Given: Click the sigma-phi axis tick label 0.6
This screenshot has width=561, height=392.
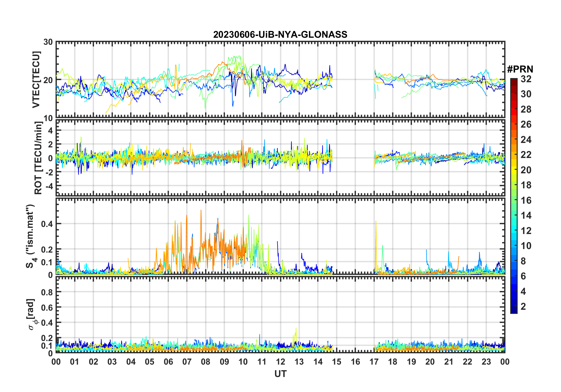Looking at the screenshot, I should (x=47, y=307).
